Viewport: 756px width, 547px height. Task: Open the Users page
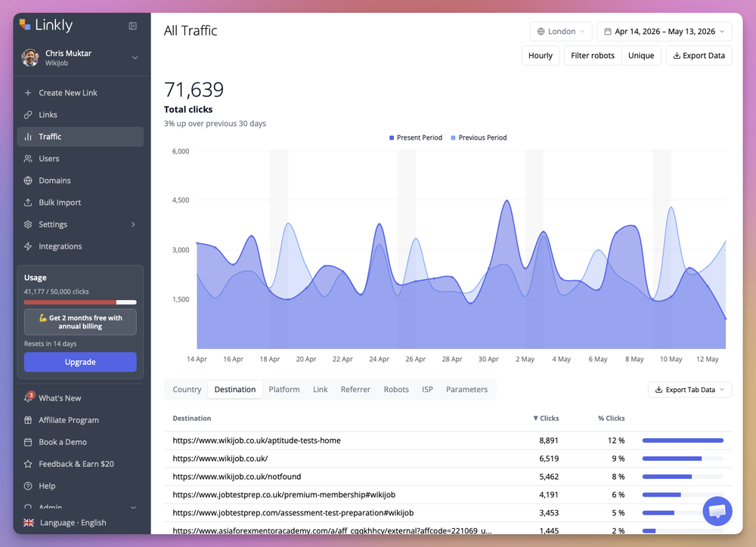coord(80,159)
